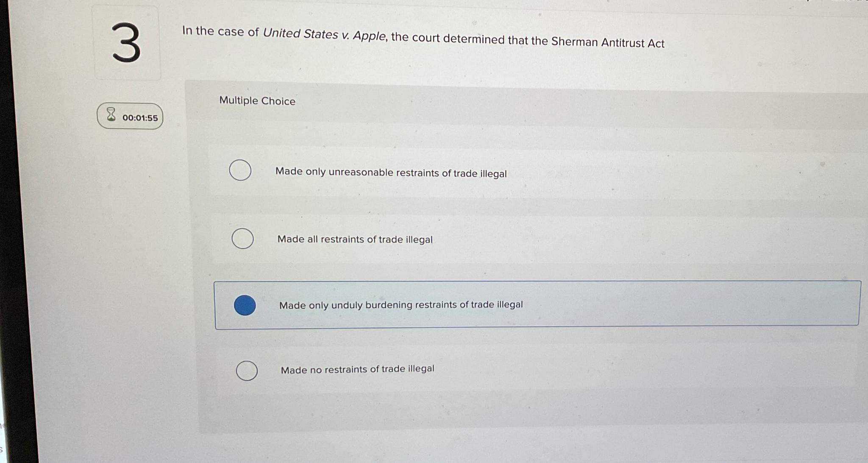
Task: Click the Sherman Antitrust Act text
Action: (x=608, y=42)
